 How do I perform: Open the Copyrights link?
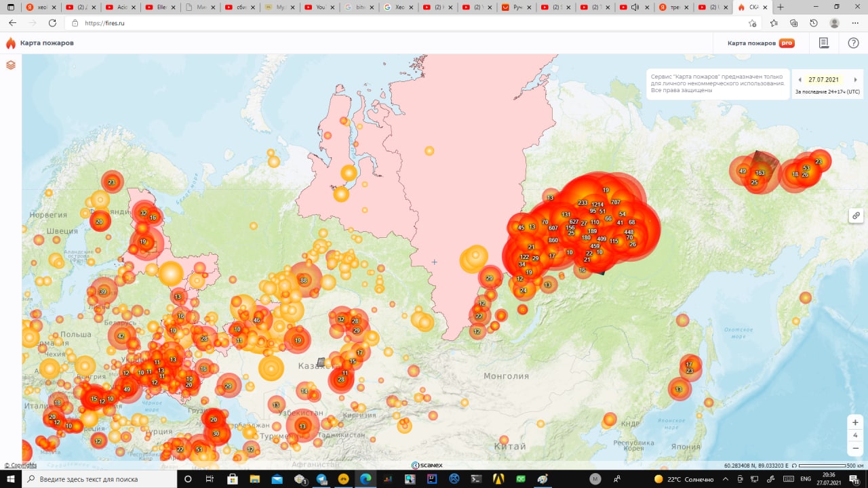point(20,465)
